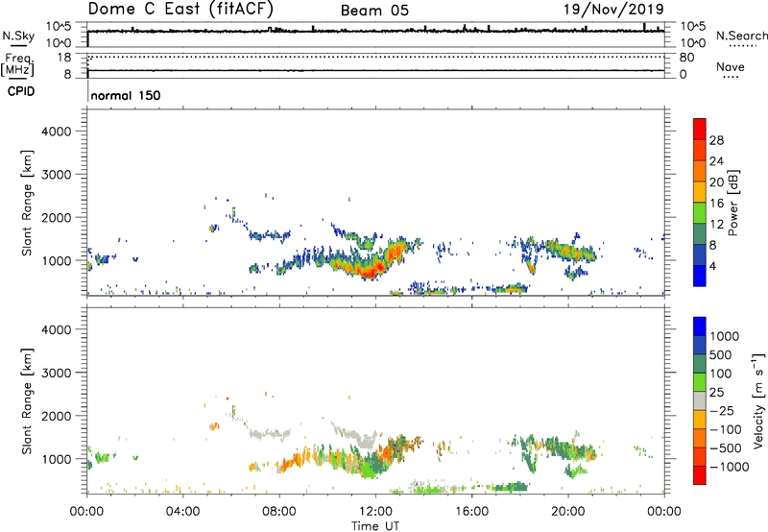Click the '24' tick on the Power scale
The image size is (768, 532).
[716, 161]
